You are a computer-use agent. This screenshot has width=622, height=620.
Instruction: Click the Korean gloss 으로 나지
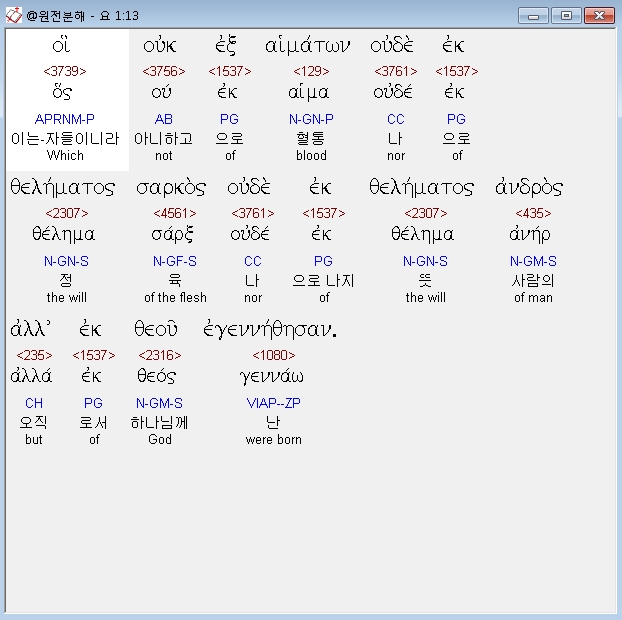coord(323,280)
